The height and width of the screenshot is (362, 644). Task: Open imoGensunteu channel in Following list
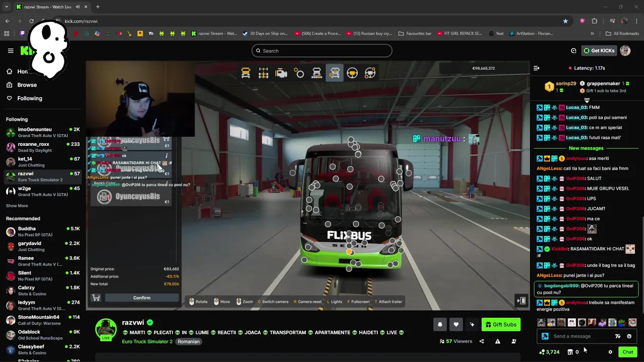(x=43, y=132)
